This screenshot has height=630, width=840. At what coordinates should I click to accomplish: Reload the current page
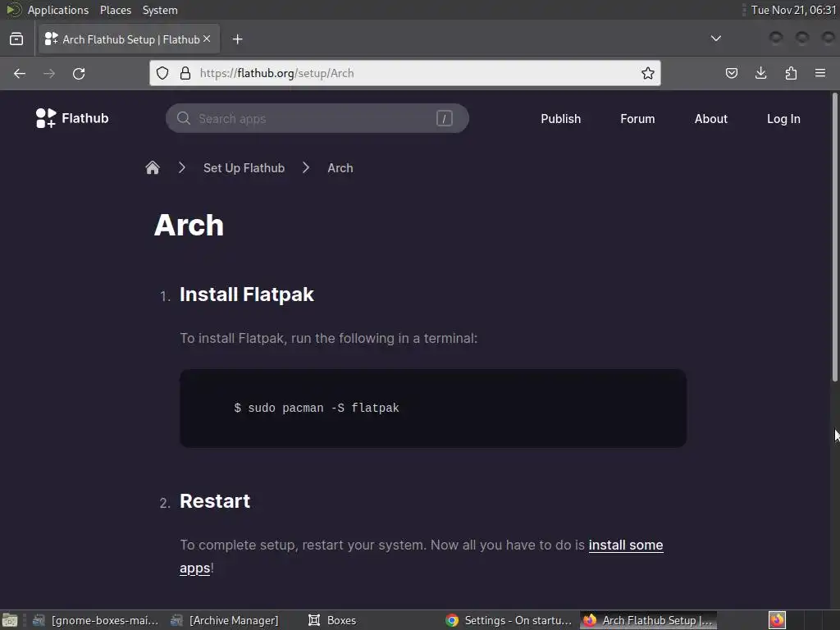(79, 73)
